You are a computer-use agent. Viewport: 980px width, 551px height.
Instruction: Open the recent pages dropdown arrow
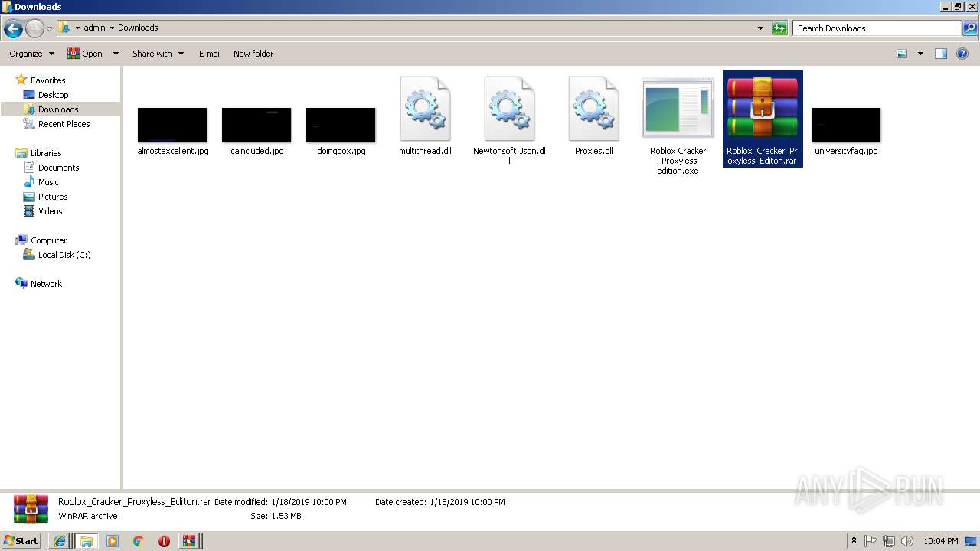(50, 29)
